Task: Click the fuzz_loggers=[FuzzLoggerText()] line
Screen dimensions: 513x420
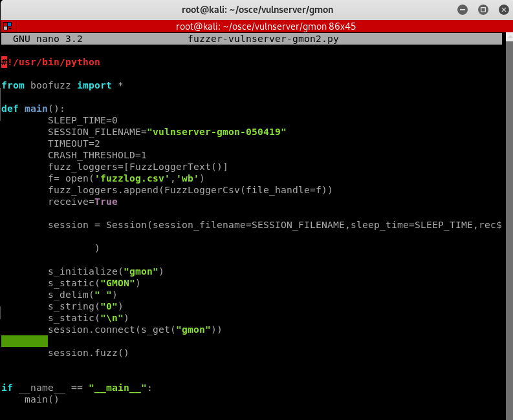Action: 138,167
